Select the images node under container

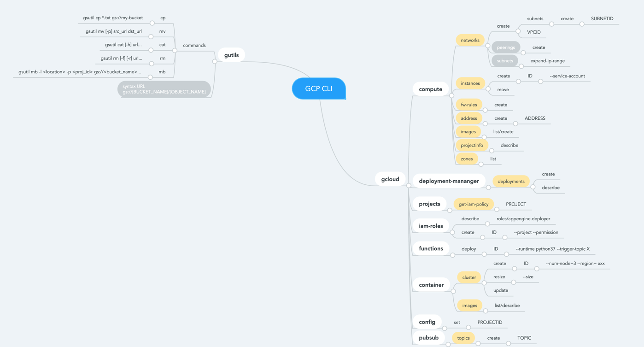click(469, 306)
